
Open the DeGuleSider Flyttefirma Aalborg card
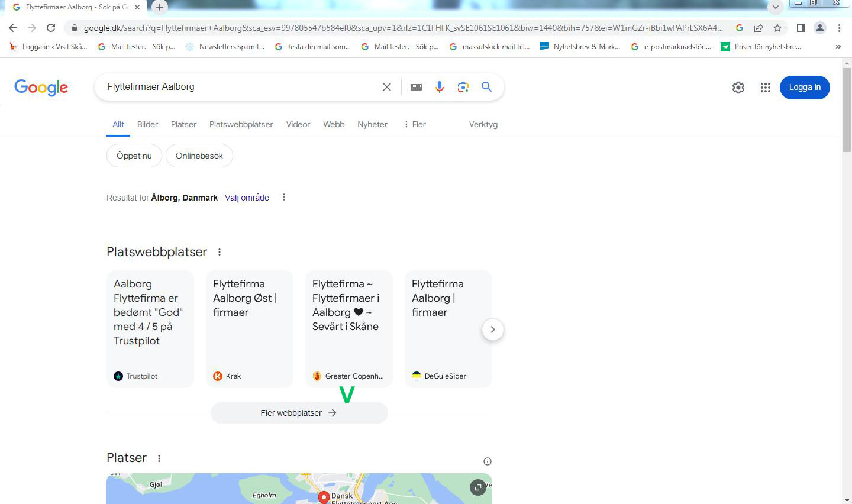pos(448,329)
